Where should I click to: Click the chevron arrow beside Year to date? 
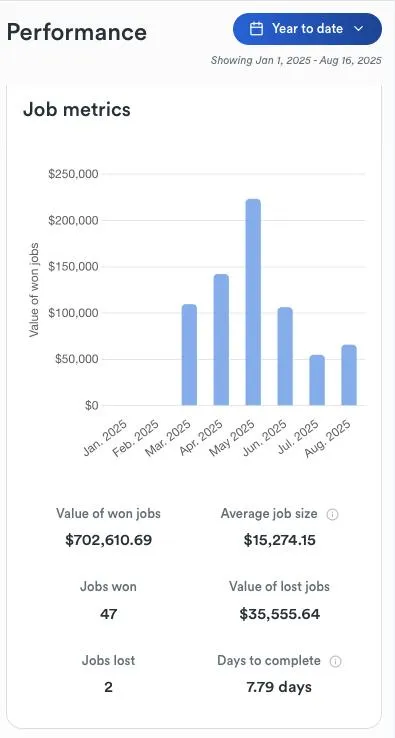[x=358, y=29]
